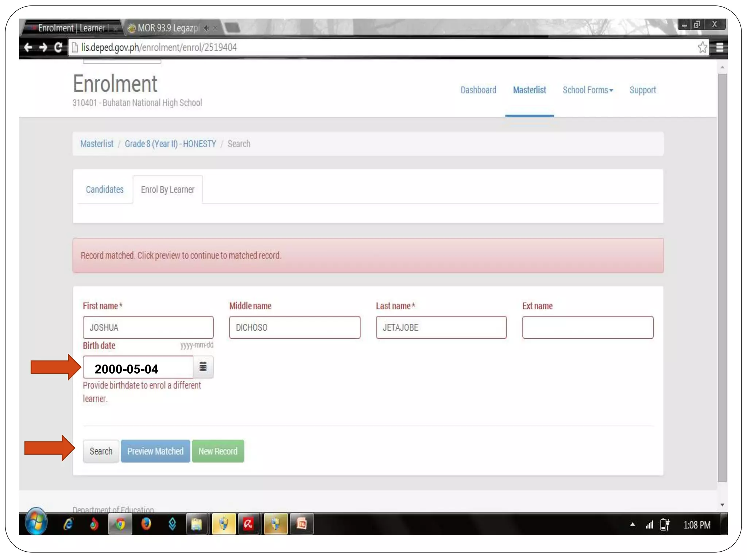Mute the MOR 93.9 tab speaker icon
Image resolution: width=747 pixels, height=560 pixels.
click(x=206, y=28)
